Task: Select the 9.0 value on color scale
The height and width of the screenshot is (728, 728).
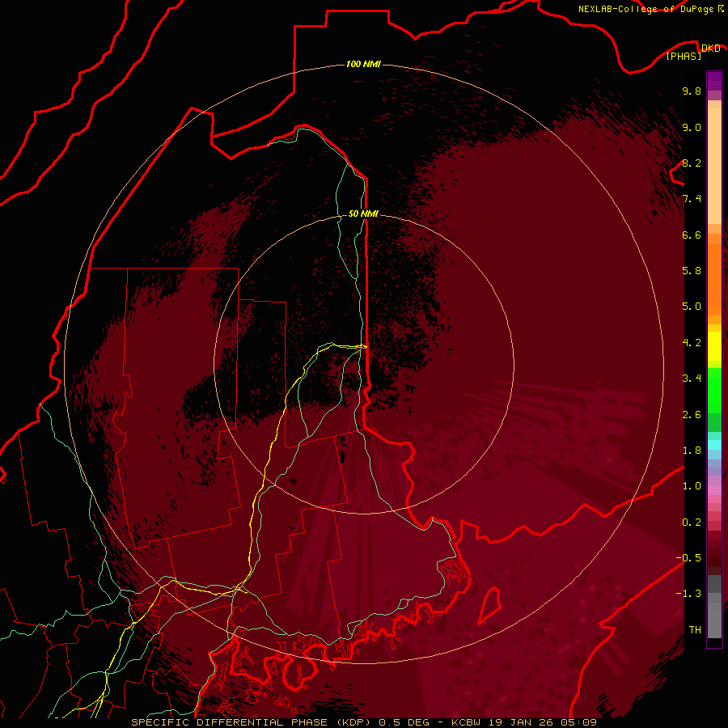Action: pos(692,127)
